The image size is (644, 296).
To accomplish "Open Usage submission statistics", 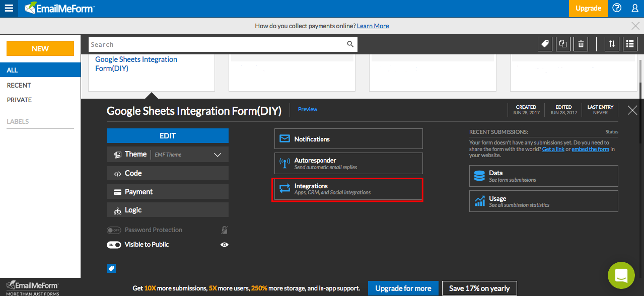I will [x=543, y=201].
